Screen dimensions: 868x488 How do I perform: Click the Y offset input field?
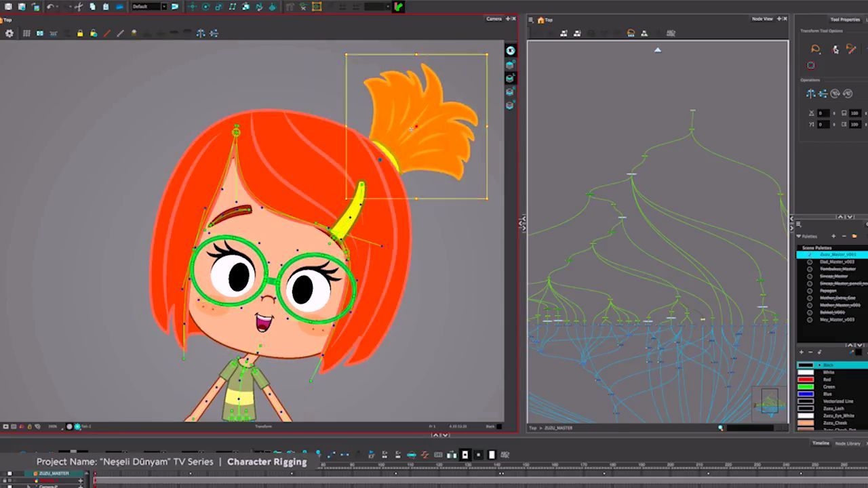click(824, 124)
